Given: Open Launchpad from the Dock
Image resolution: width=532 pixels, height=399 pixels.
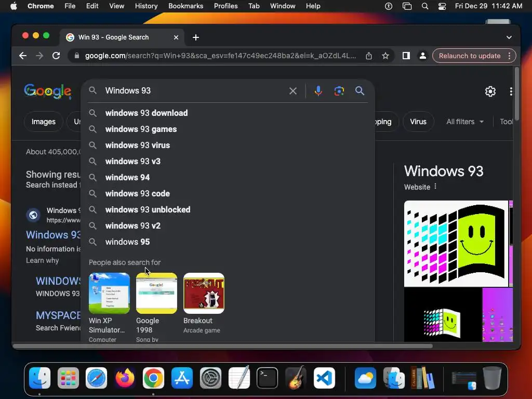Looking at the screenshot, I should coord(68,378).
